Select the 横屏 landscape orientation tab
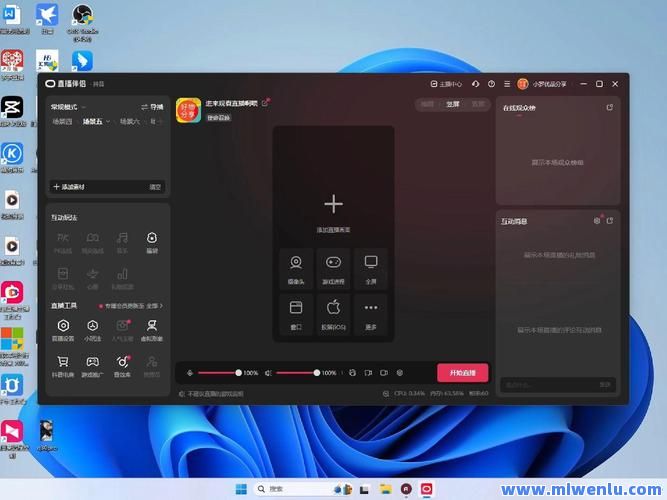Screen dimensions: 667x500 [427, 104]
